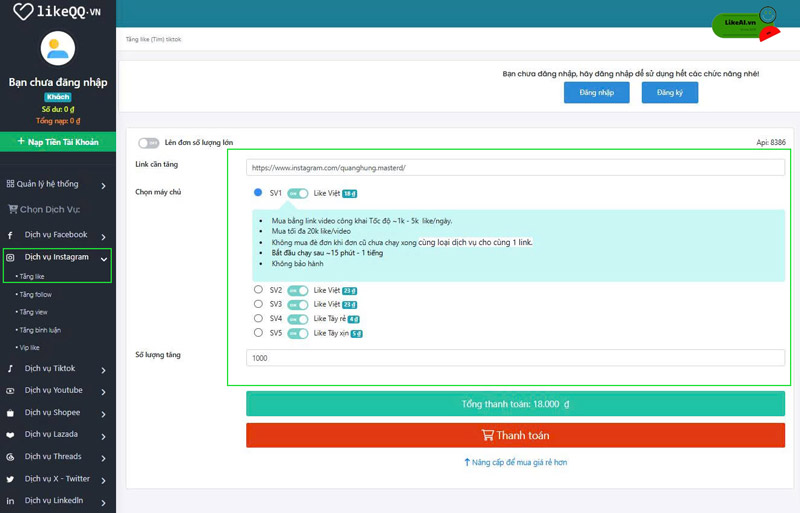Click the user avatar picture

tap(58, 48)
